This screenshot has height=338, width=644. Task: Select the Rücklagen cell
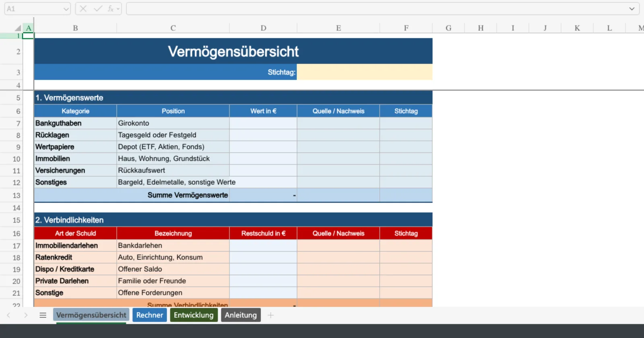[x=76, y=135]
